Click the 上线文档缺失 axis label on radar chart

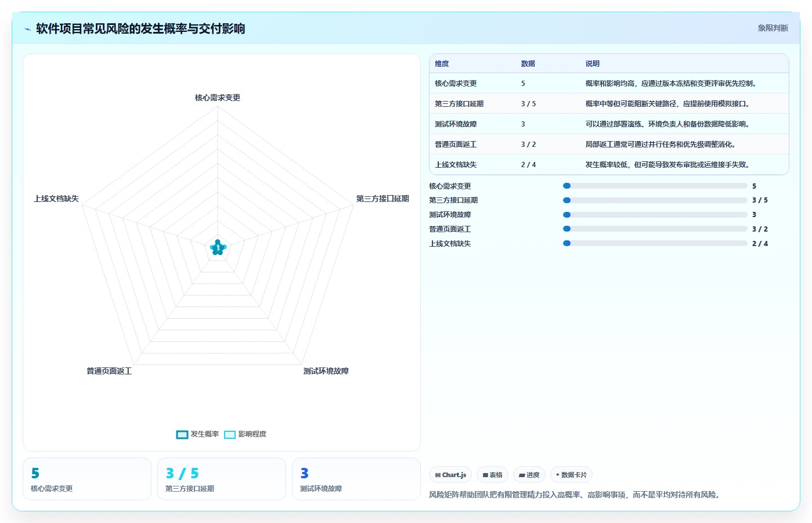56,199
